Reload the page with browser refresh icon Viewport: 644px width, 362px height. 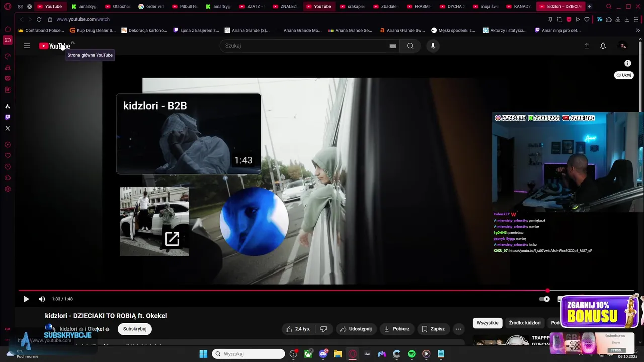(39, 19)
